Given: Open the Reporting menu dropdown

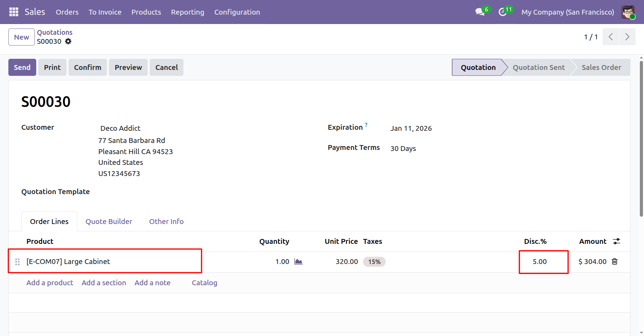Looking at the screenshot, I should click(187, 12).
